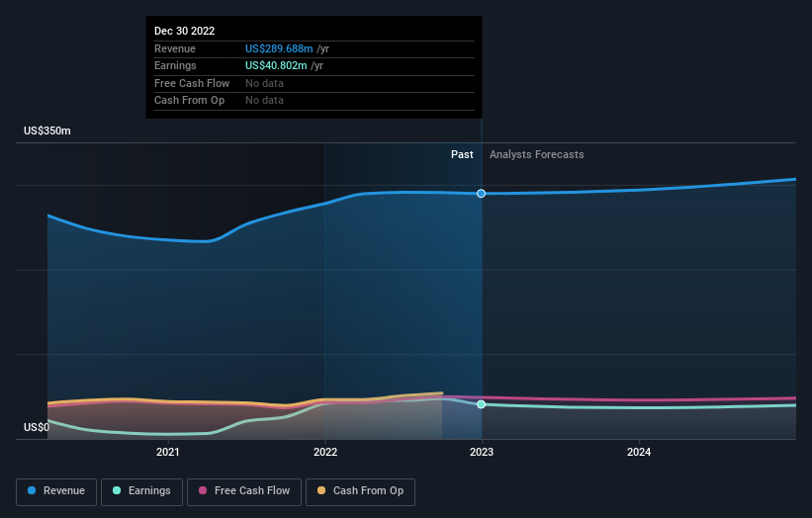Screen dimensions: 812x518
Task: Click the tooltip date 'Dec 30 2022'
Action: (x=184, y=31)
